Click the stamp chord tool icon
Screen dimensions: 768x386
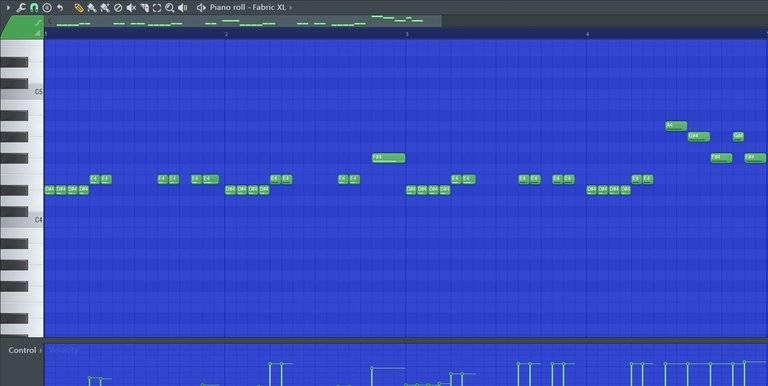47,7
